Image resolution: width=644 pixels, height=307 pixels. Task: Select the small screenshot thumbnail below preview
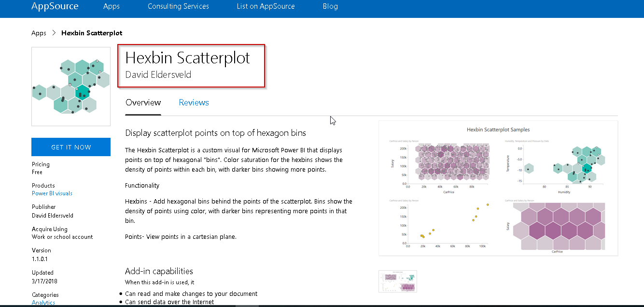click(397, 281)
